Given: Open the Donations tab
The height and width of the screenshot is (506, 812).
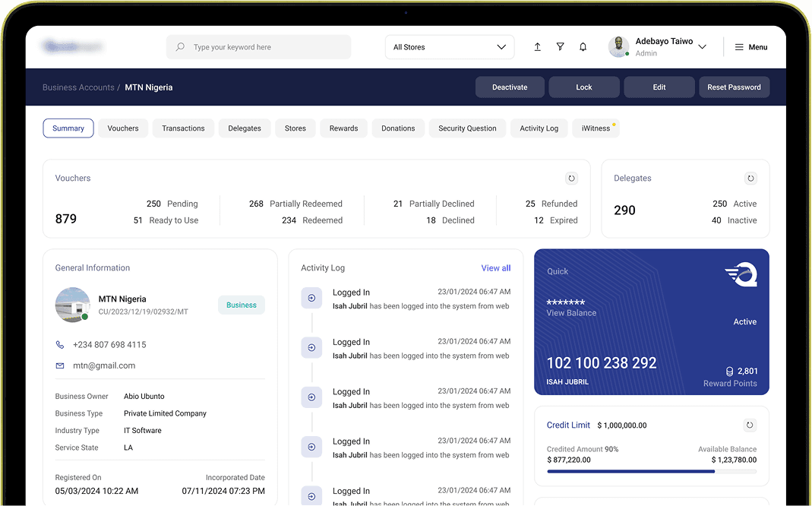Looking at the screenshot, I should pos(398,128).
